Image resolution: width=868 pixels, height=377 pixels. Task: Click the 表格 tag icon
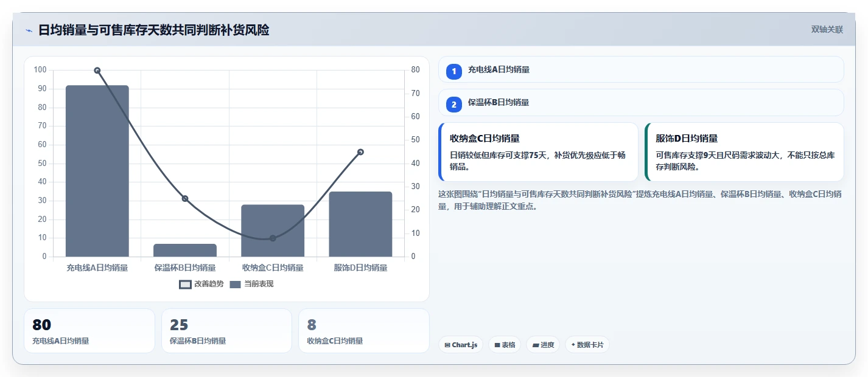tap(497, 345)
